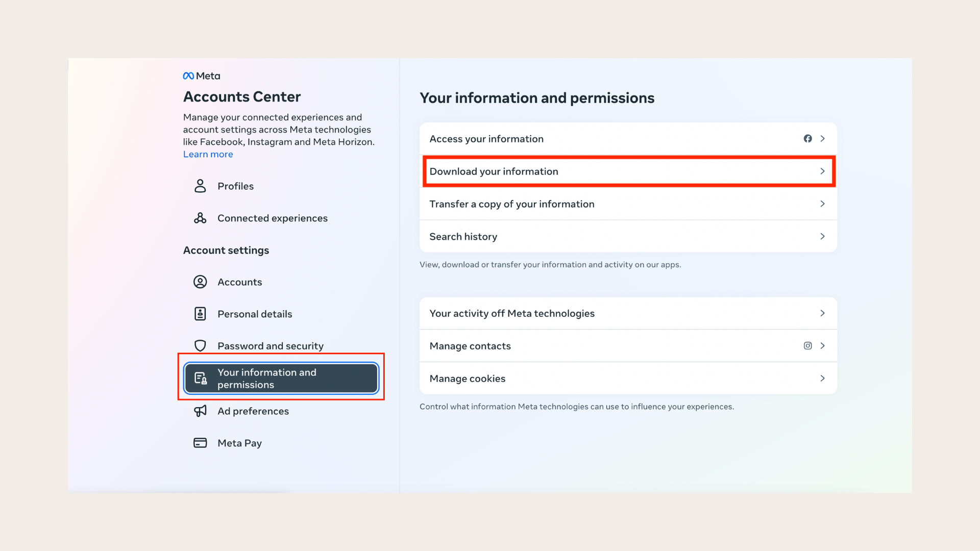Click the Instagram icon in Manage contacts
The image size is (980, 551).
click(807, 346)
